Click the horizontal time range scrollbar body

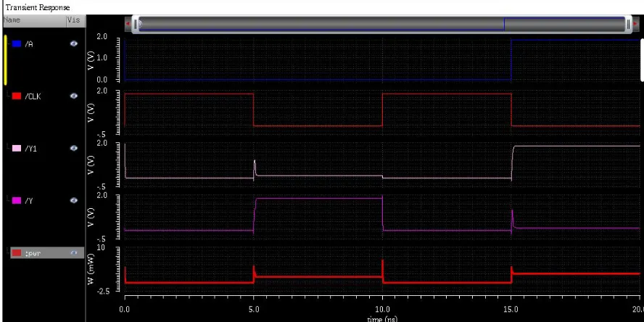coord(382,24)
